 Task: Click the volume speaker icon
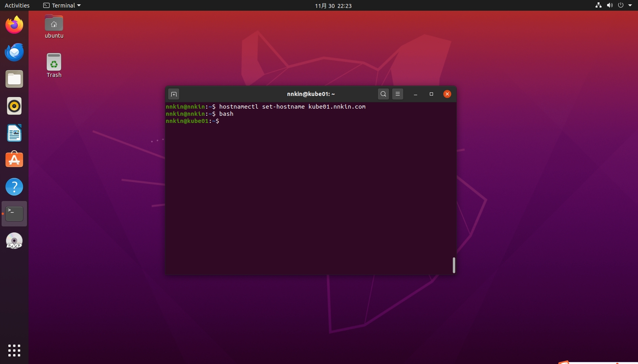pos(609,6)
